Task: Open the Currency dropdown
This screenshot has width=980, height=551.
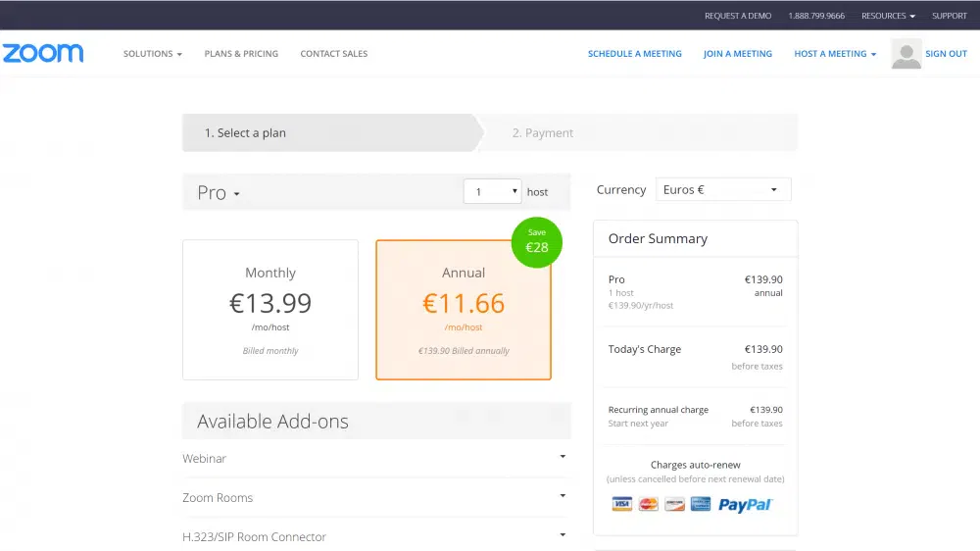Action: point(722,190)
